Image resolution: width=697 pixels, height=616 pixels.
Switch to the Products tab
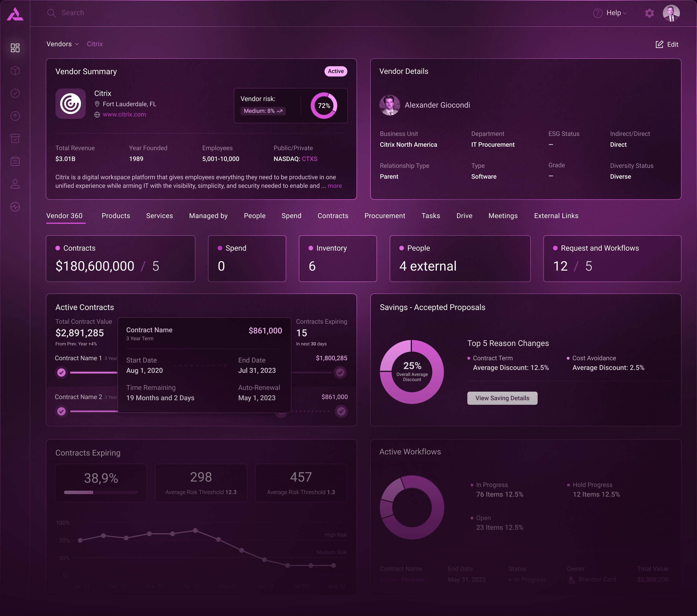(116, 216)
